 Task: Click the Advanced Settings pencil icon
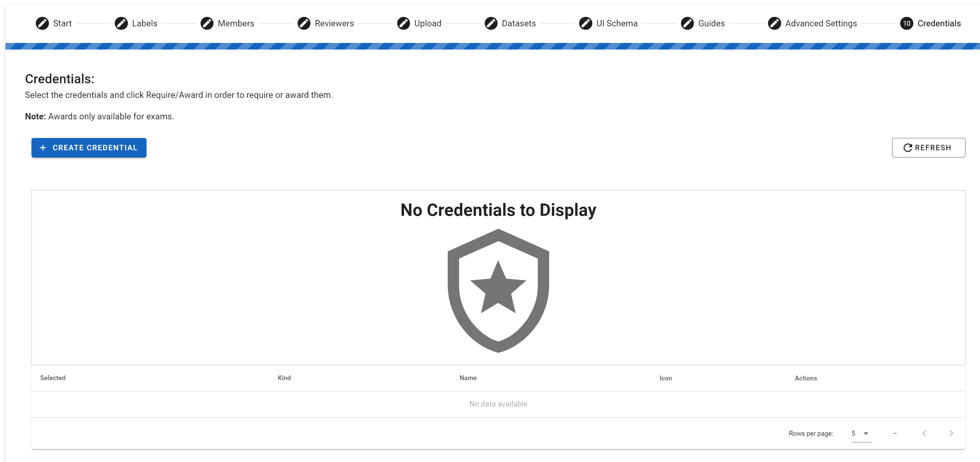point(774,23)
